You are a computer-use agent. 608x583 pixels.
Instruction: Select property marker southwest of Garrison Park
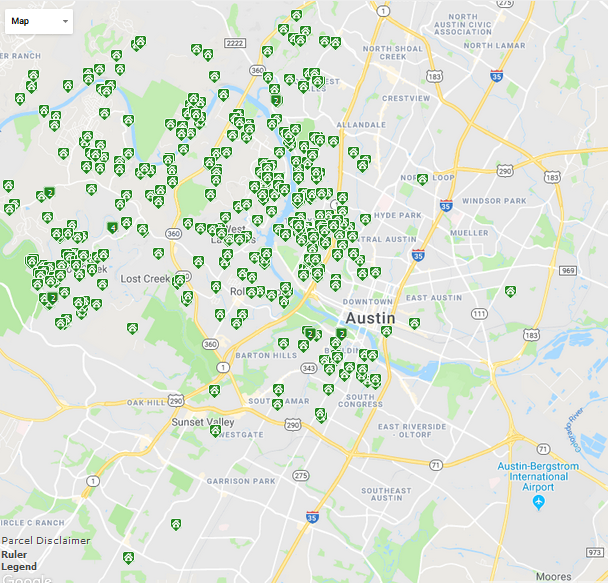pyautogui.click(x=176, y=523)
